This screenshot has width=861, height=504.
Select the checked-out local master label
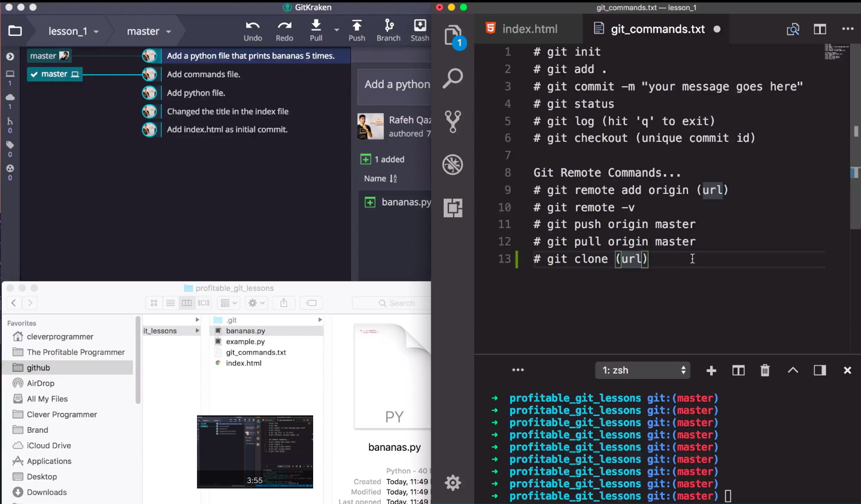[54, 74]
